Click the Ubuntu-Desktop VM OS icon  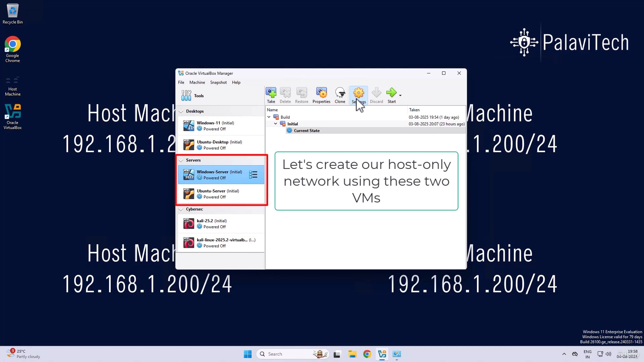coord(189,145)
